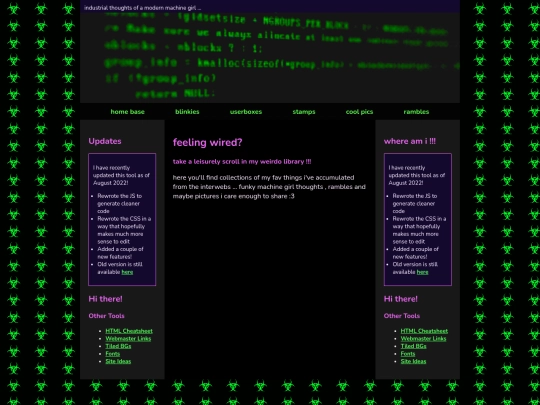Click the 'where am i !!!' heading

point(409,141)
